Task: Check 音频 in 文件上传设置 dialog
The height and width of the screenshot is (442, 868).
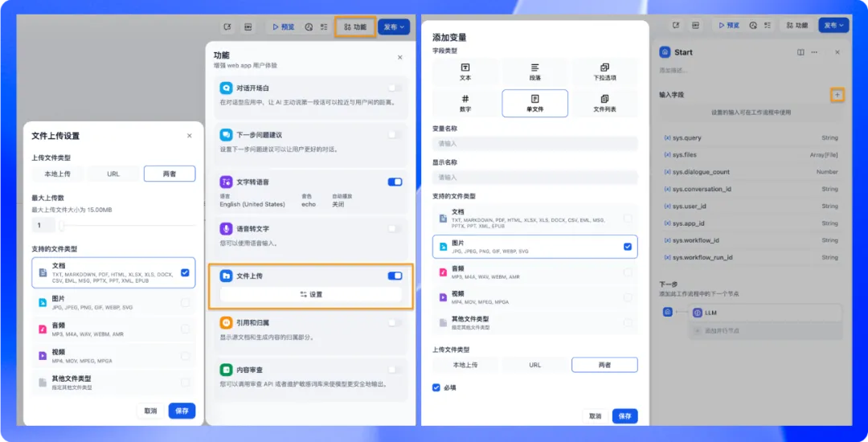Action: click(185, 329)
